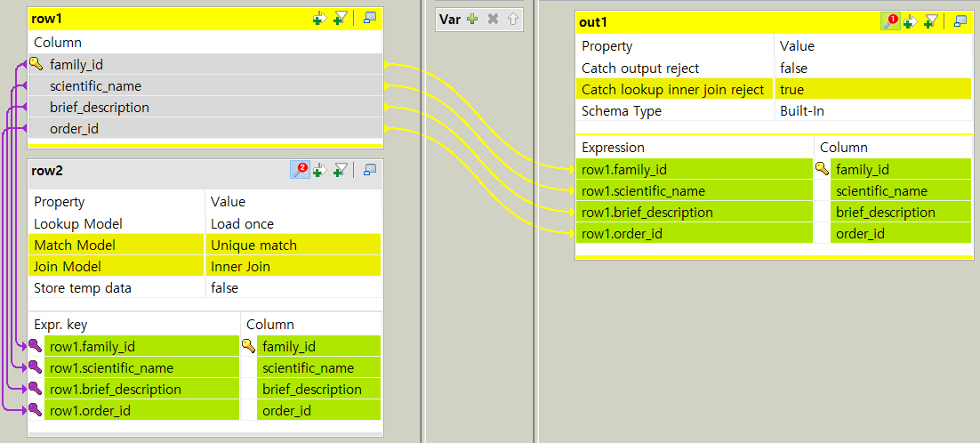
Task: Open the Store temp data value 'false'
Action: [x=293, y=288]
